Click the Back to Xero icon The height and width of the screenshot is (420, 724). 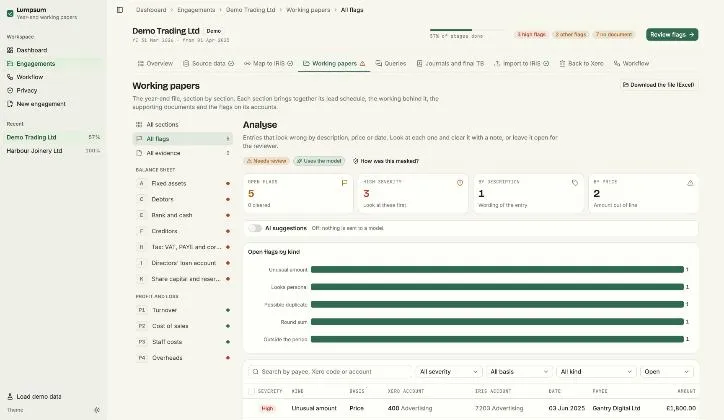[562, 64]
